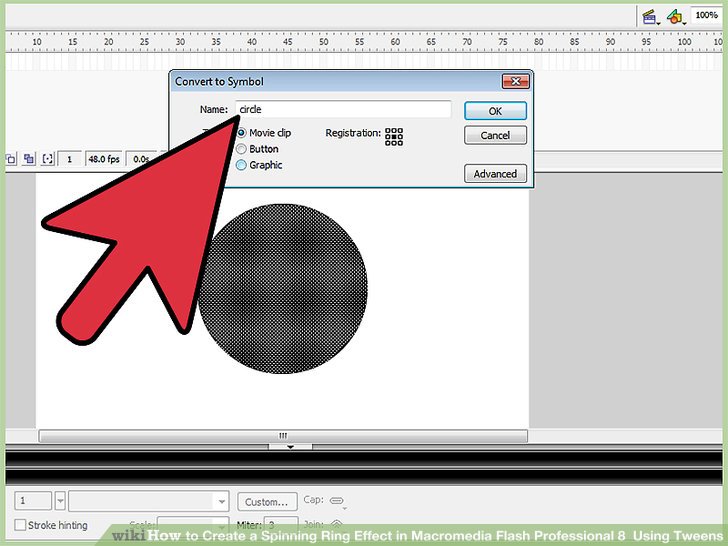Toggle edit multiple frames icon
Viewport: 728px width, 546px height.
coord(29,159)
